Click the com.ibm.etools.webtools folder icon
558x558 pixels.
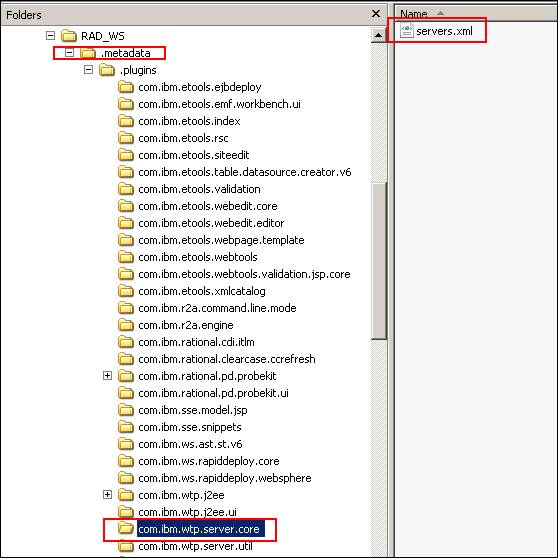[126, 257]
